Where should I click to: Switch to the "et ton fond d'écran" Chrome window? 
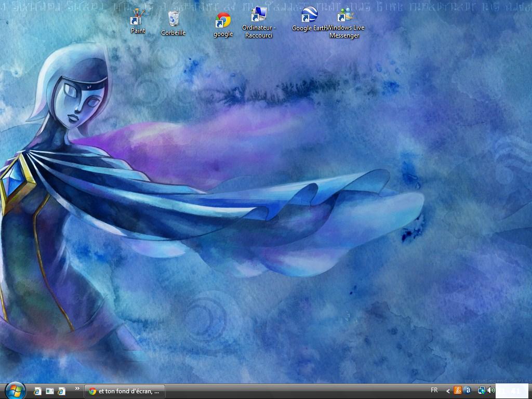[x=125, y=391]
